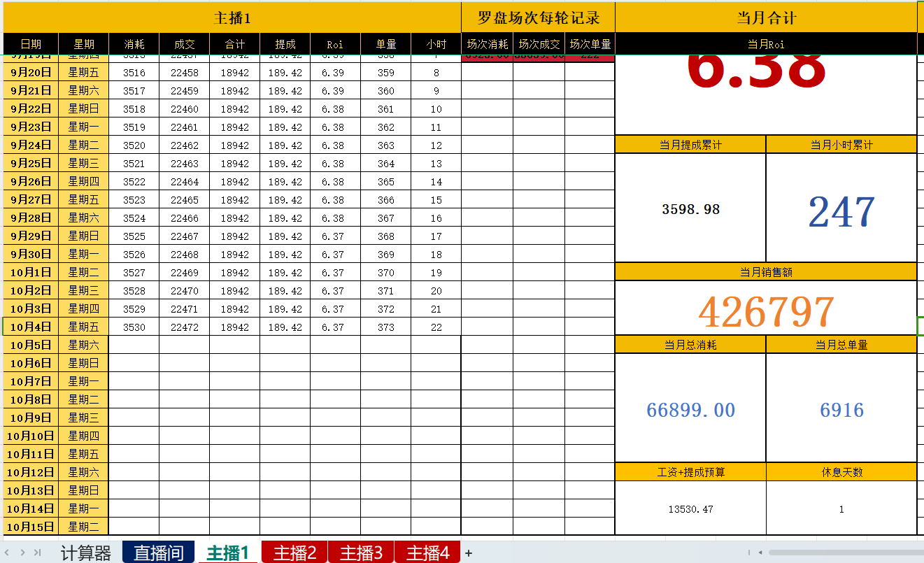Select the 星期 column header cell
The image size is (924, 563).
coord(84,43)
